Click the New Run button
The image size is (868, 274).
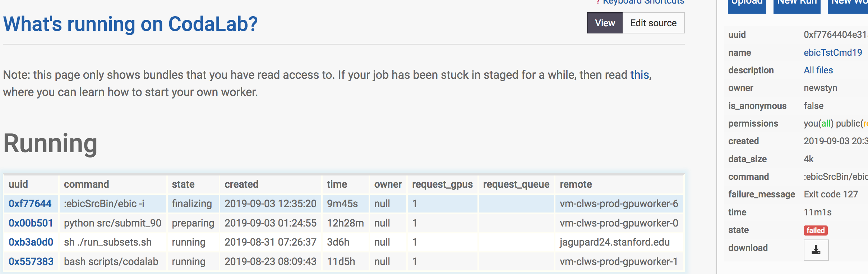click(797, 2)
